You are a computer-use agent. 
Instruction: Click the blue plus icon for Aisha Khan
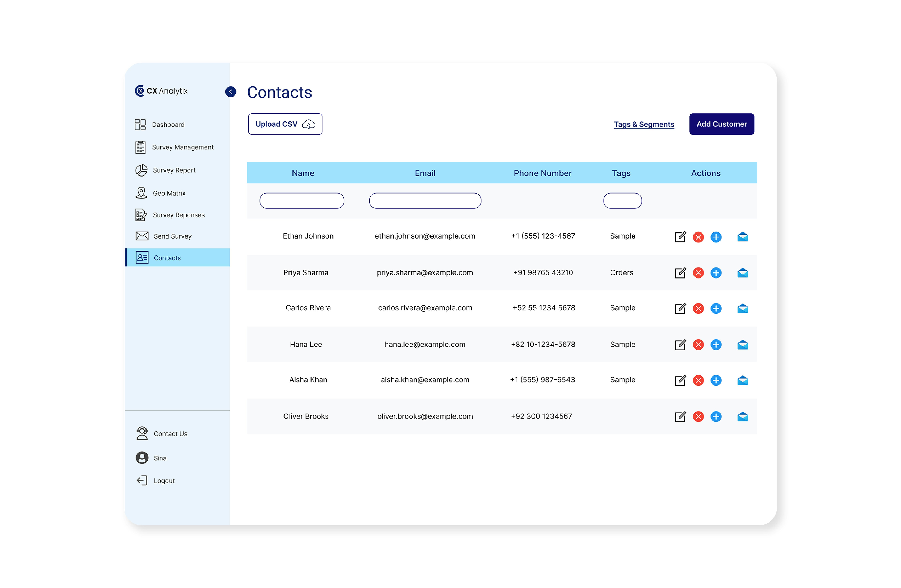coord(716,380)
